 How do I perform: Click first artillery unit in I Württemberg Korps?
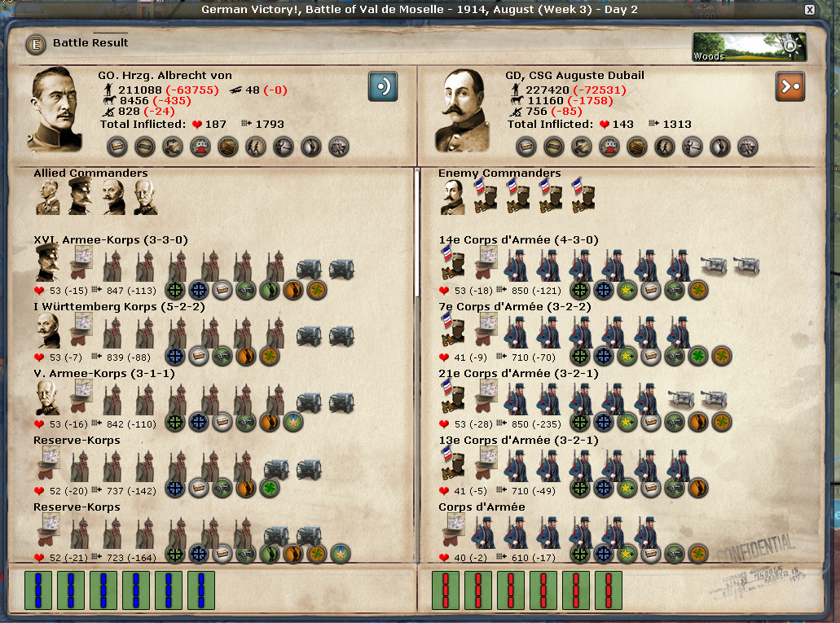308,334
